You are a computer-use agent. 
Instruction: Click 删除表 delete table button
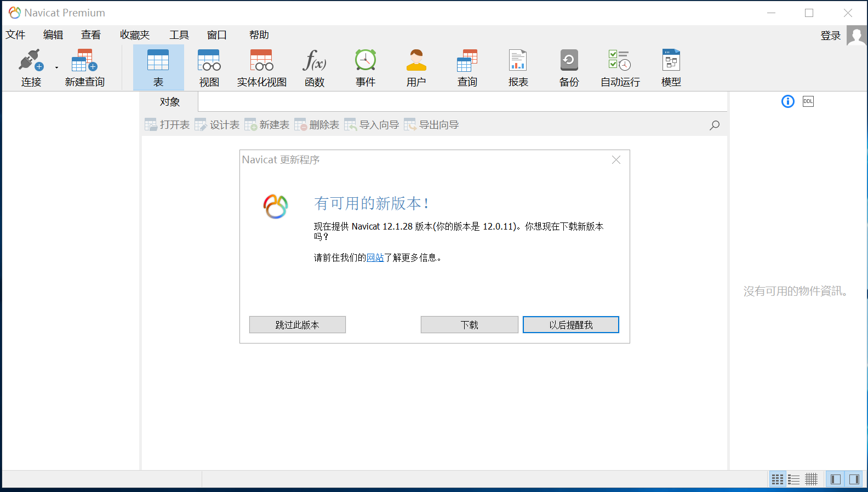pos(317,125)
